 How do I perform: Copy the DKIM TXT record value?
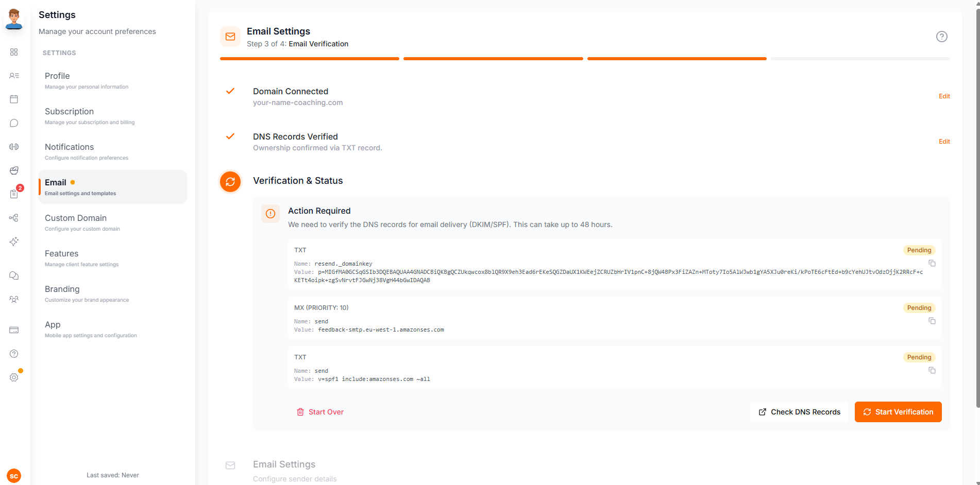pos(932,263)
